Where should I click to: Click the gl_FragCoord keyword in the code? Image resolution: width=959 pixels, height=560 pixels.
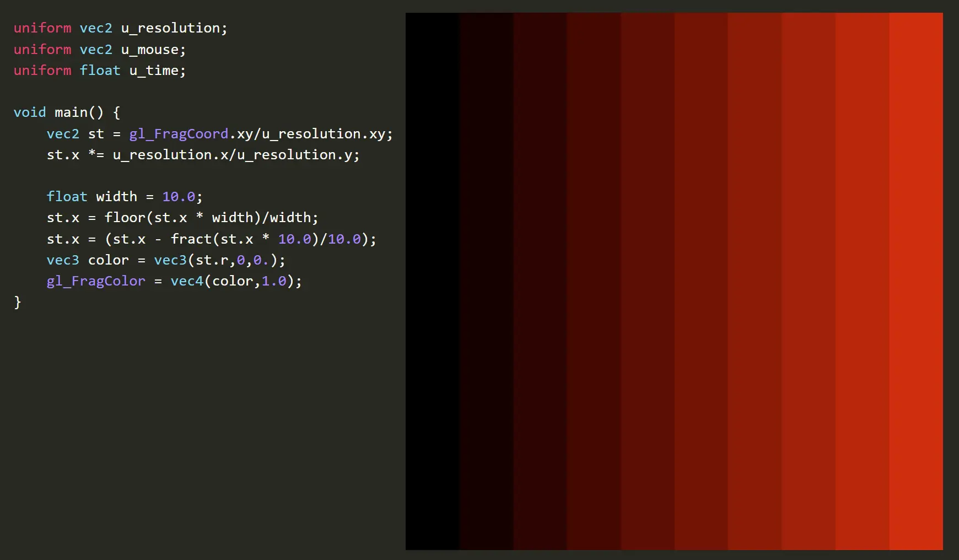(x=179, y=134)
